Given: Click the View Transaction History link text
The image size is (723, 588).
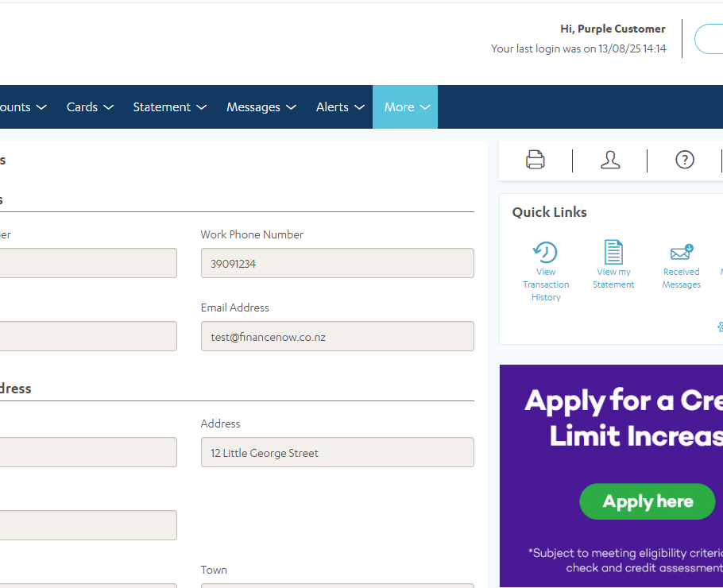Looking at the screenshot, I should tap(546, 284).
